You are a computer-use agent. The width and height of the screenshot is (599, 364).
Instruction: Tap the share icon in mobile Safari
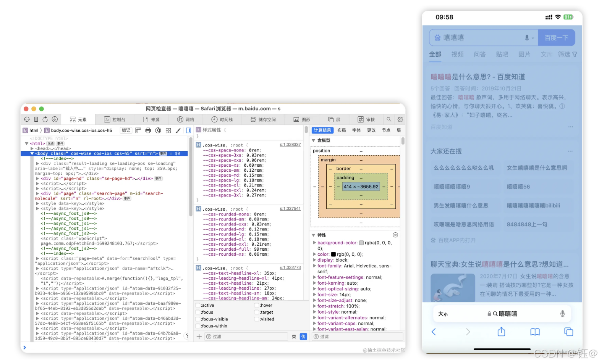tap(501, 331)
